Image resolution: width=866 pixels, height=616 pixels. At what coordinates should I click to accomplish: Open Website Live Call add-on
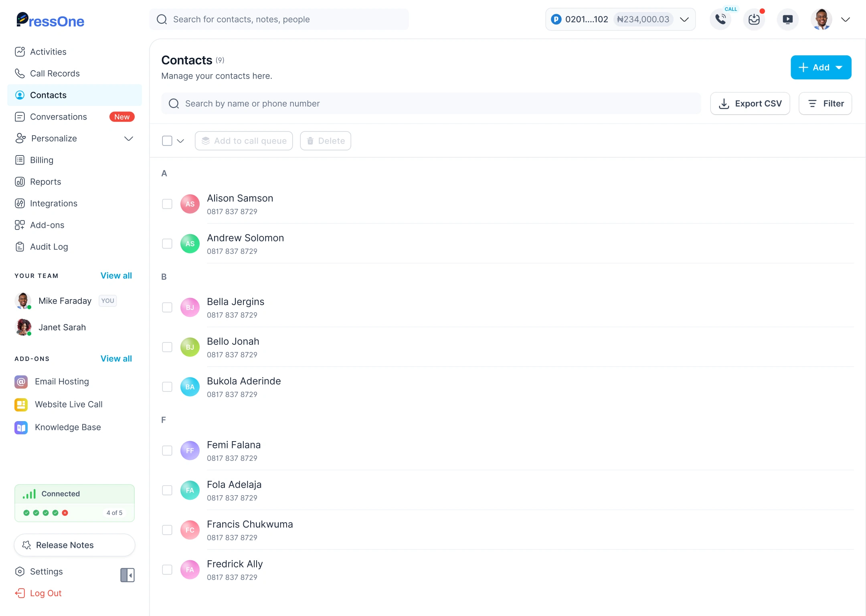[69, 404]
